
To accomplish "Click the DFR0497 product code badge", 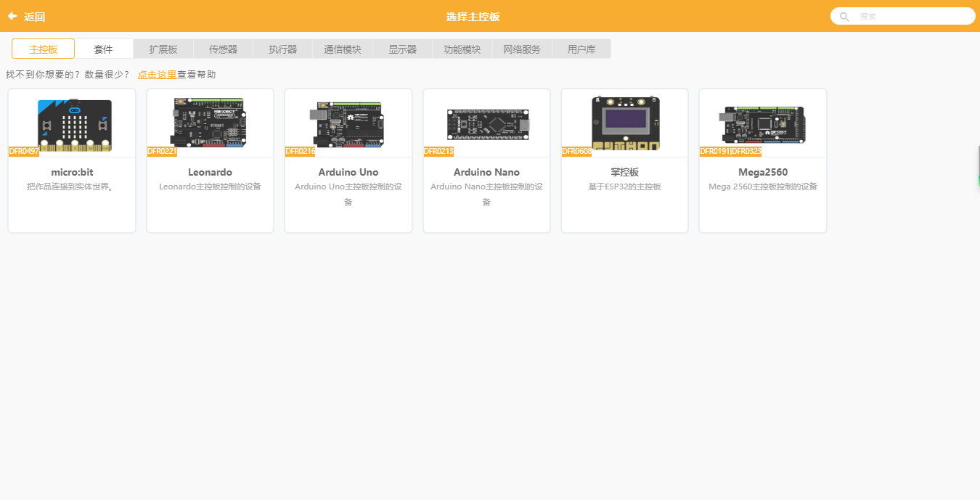I will point(24,151).
